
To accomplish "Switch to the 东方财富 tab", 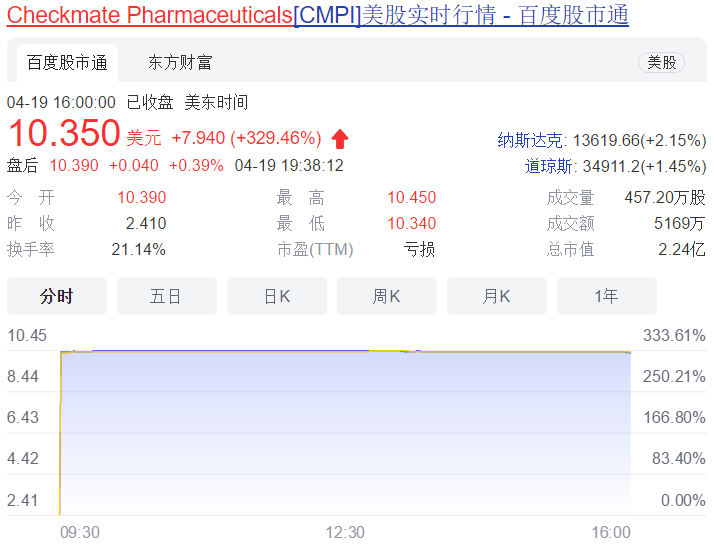I will [x=180, y=63].
